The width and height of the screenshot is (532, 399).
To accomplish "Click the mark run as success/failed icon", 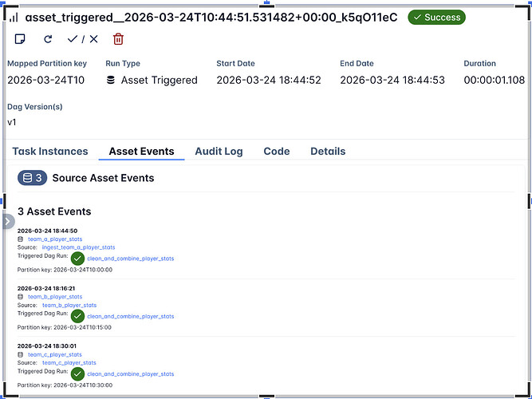I will tap(83, 38).
